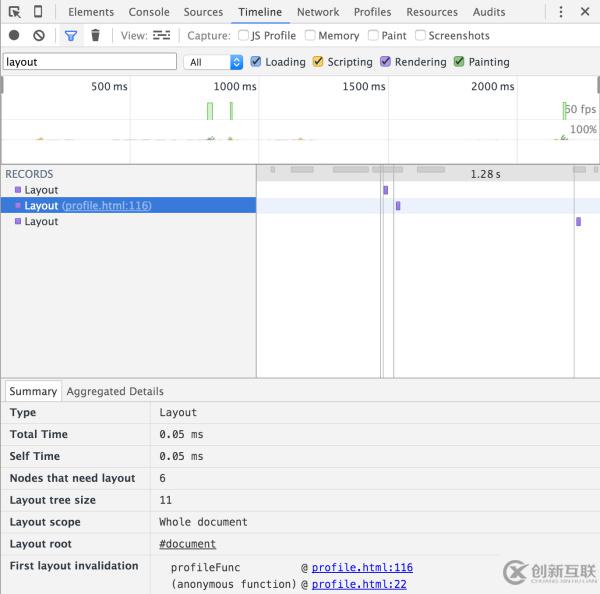The image size is (600, 594).
Task: Enable Memory capture
Action: coord(310,35)
